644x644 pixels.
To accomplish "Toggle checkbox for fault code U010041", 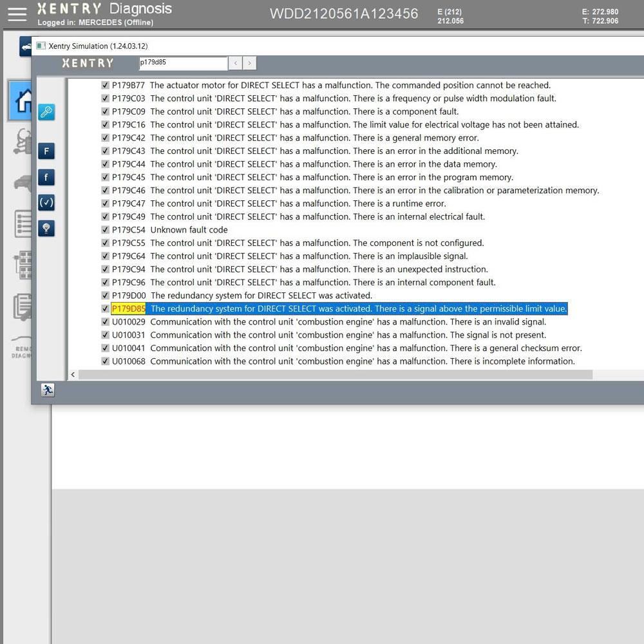I will (105, 348).
